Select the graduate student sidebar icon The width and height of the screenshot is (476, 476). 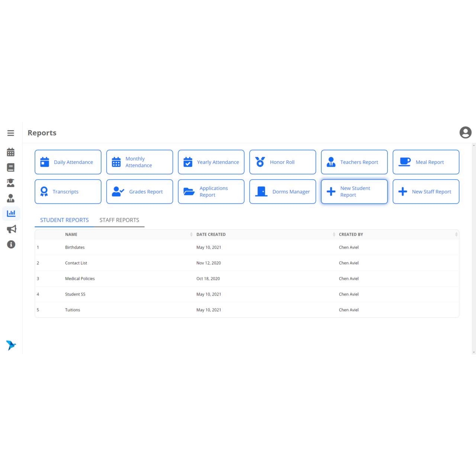click(x=11, y=183)
